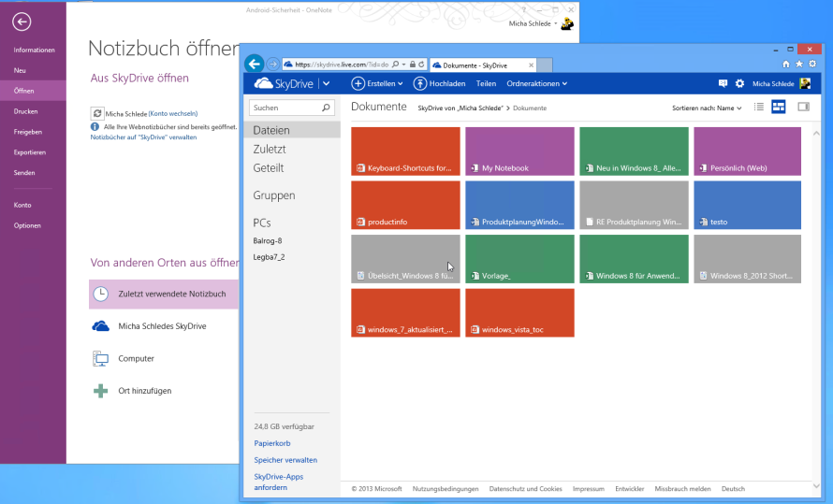This screenshot has width=833, height=504.
Task: Click the search magnifier in the address bar
Action: click(395, 65)
